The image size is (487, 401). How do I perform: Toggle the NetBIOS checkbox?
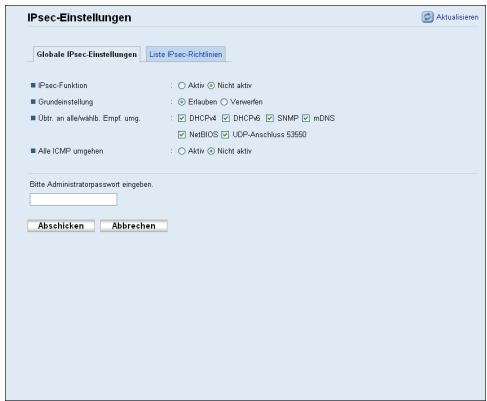pyautogui.click(x=182, y=135)
